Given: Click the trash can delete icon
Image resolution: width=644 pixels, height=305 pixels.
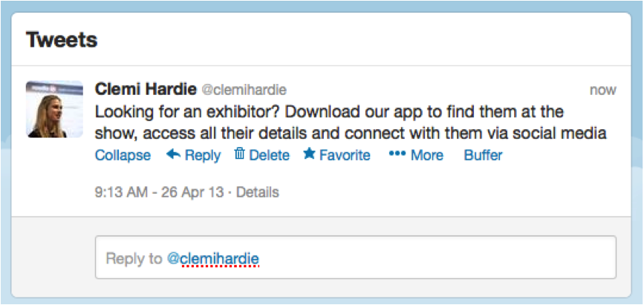Looking at the screenshot, I should (239, 154).
